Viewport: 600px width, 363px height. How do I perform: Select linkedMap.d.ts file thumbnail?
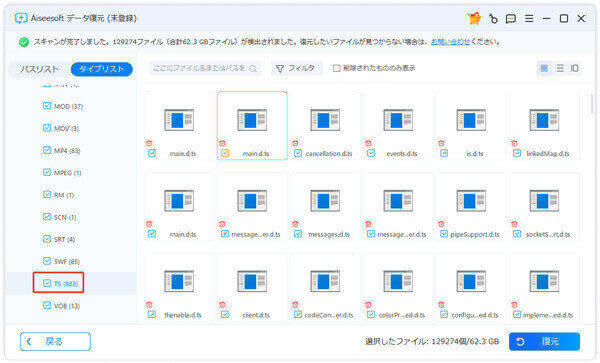pos(544,120)
